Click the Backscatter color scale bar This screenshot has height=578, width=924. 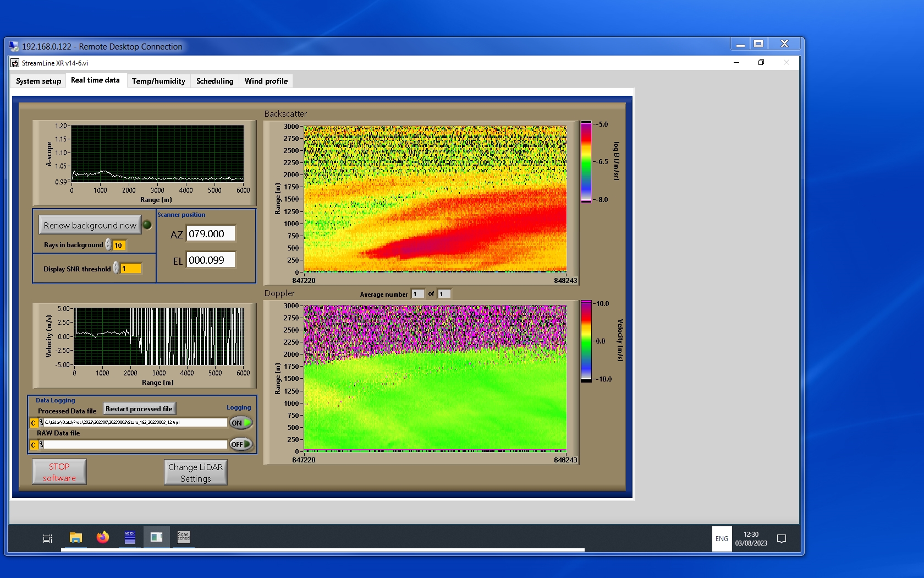click(586, 162)
